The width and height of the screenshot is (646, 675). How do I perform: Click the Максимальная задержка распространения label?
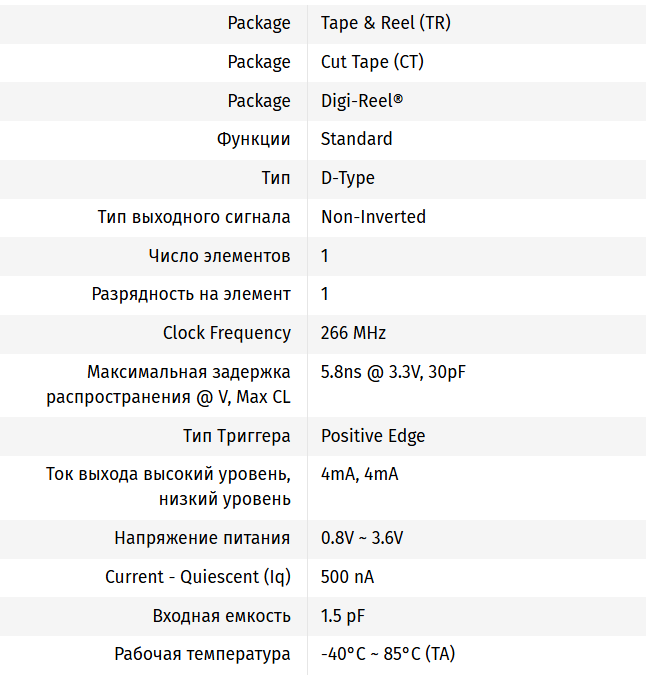(x=169, y=385)
